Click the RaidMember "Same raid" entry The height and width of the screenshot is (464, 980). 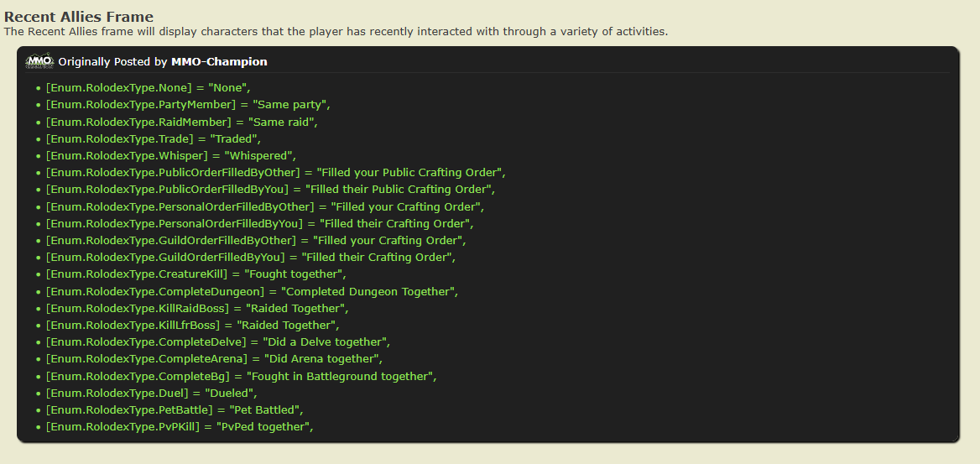[x=181, y=122]
